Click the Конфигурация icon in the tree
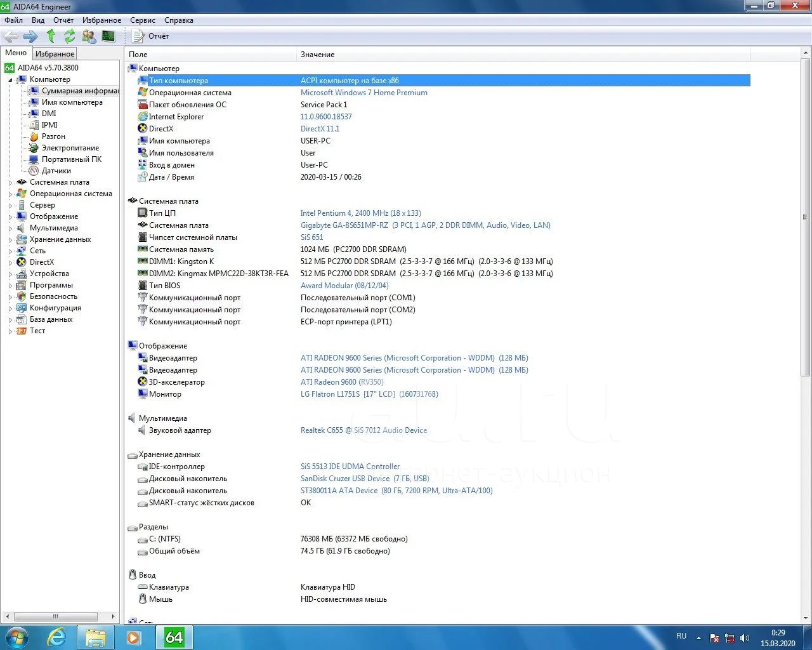Screen dimensions: 812x650 [x=22, y=308]
